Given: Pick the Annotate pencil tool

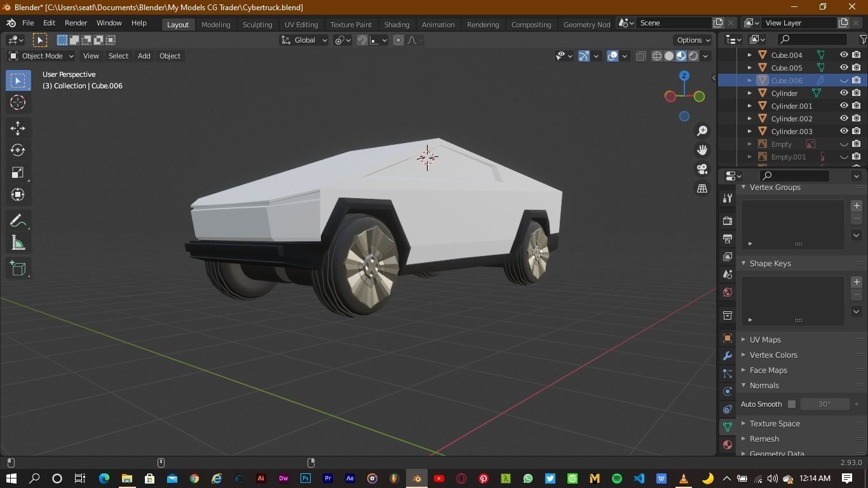Looking at the screenshot, I should [18, 221].
